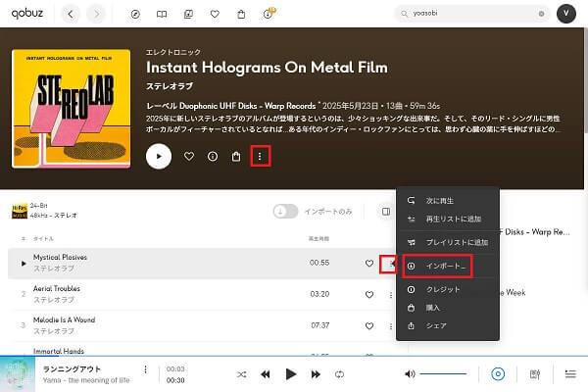Toggle repeat mode
This screenshot has width=588, height=392.
(x=339, y=374)
